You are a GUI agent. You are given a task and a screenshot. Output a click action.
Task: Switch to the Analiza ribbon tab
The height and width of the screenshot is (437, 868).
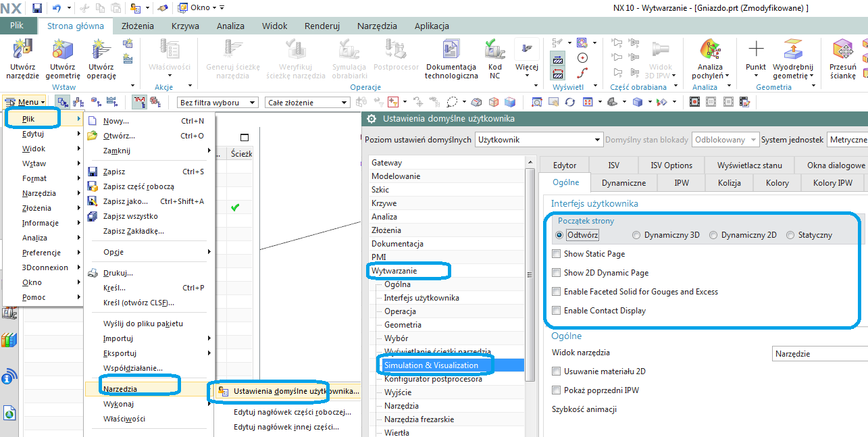(x=230, y=26)
